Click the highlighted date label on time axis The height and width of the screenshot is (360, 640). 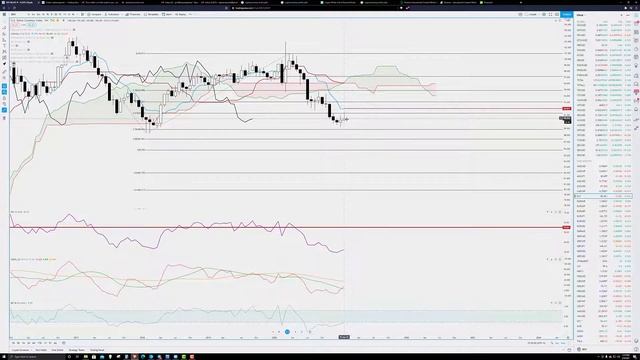point(344,337)
